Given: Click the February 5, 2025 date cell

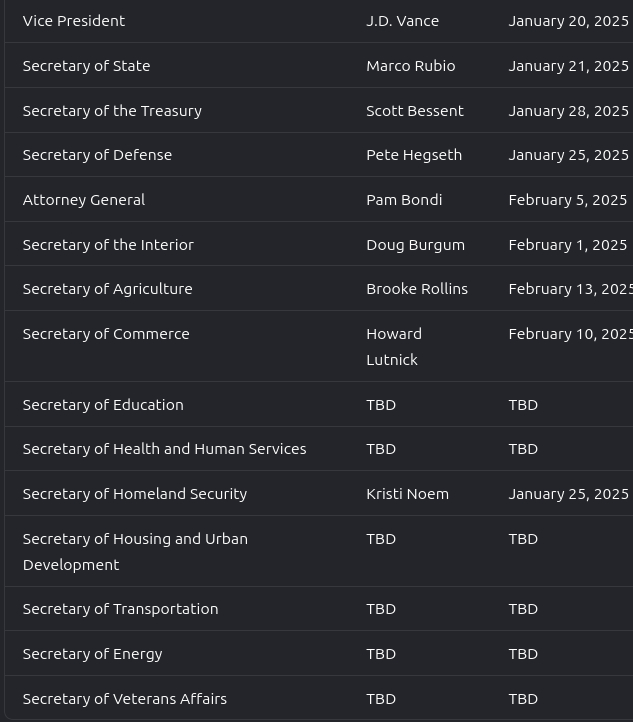Looking at the screenshot, I should [x=567, y=200].
